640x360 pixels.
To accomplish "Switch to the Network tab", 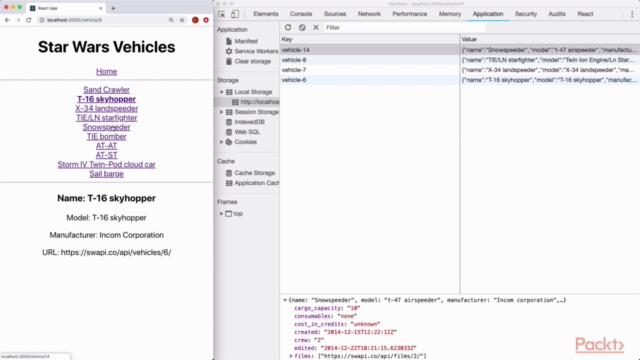I will (369, 14).
